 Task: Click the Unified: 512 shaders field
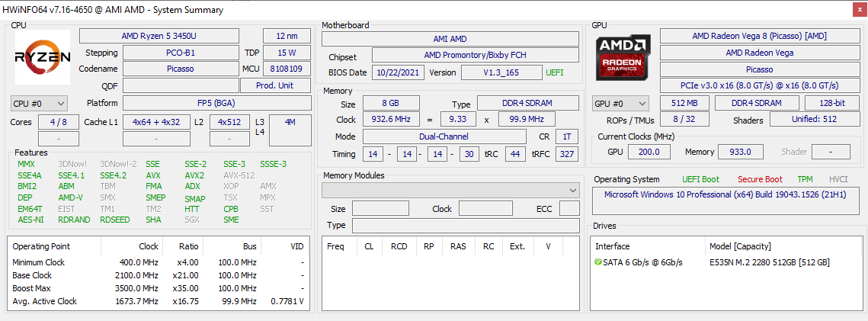(x=814, y=120)
